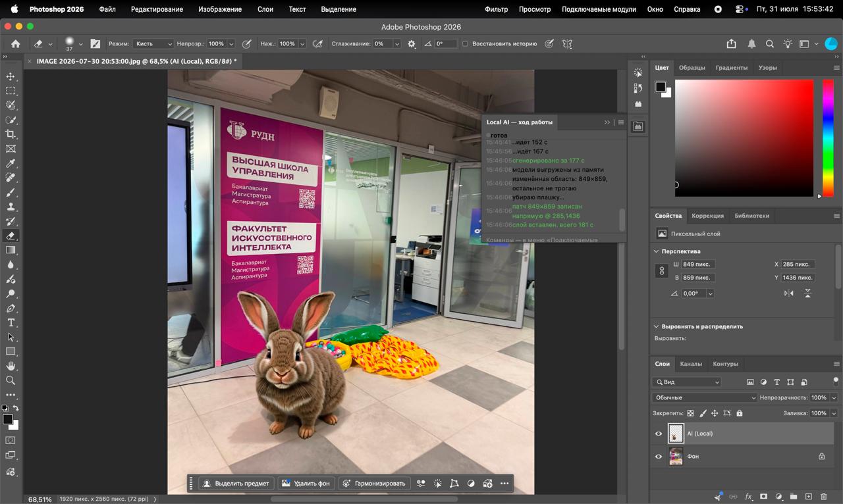Select the Pen tool
The height and width of the screenshot is (504, 843).
tap(11, 308)
